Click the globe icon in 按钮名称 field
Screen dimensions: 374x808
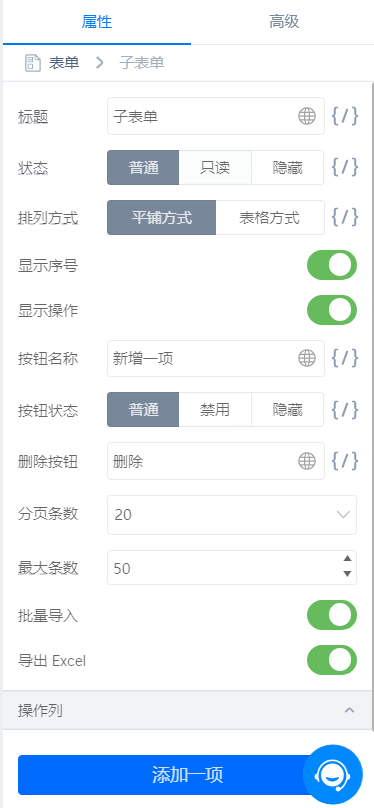point(307,358)
